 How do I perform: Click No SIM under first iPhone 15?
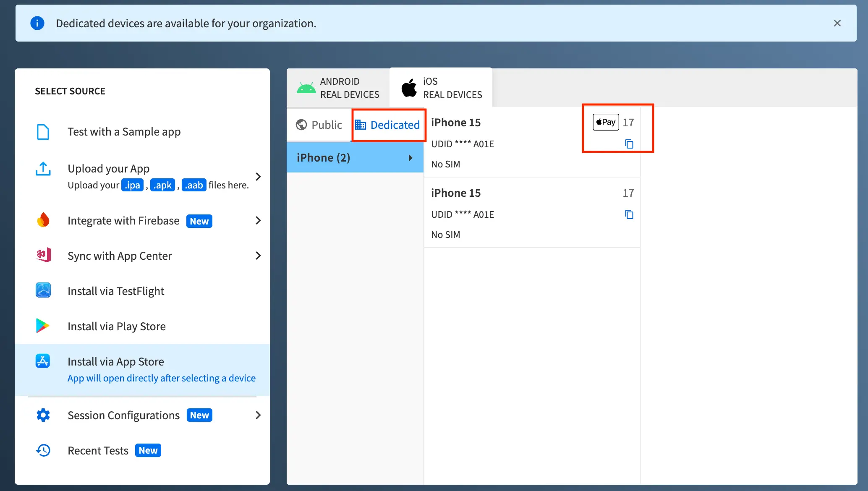pos(446,164)
